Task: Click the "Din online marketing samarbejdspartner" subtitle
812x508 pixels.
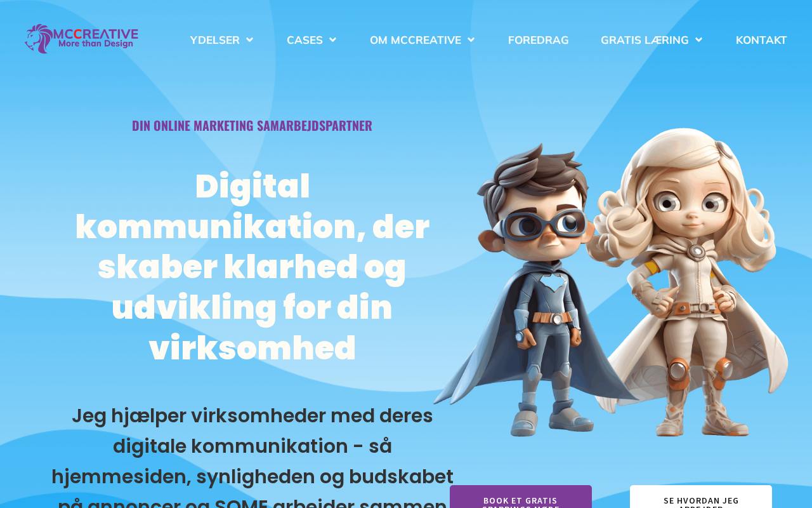Action: [x=252, y=126]
